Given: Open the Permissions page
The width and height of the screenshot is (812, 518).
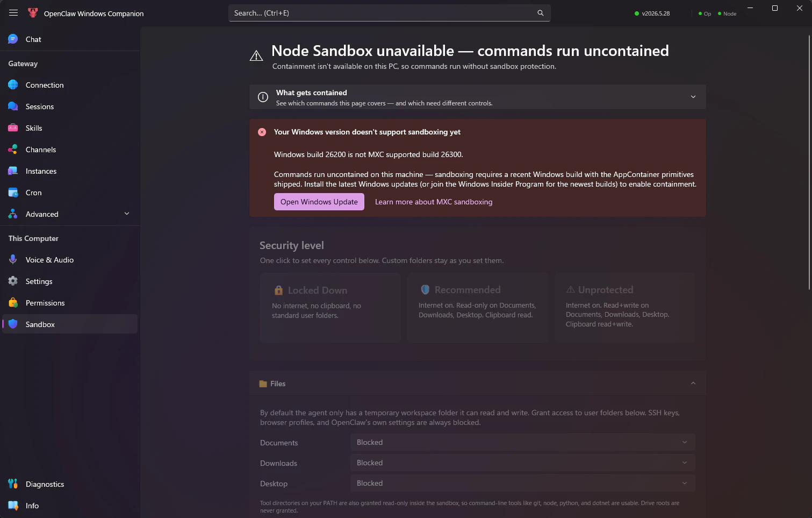Looking at the screenshot, I should 70,303.
